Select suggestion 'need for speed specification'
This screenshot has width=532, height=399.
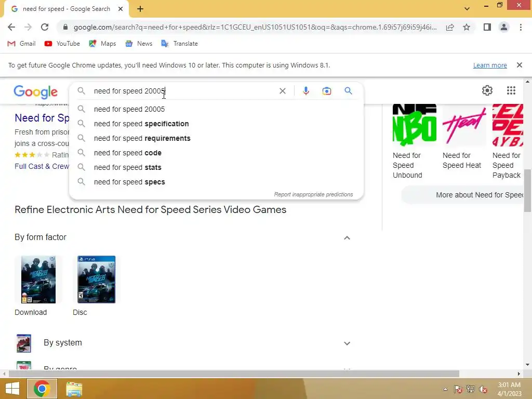[216, 124]
